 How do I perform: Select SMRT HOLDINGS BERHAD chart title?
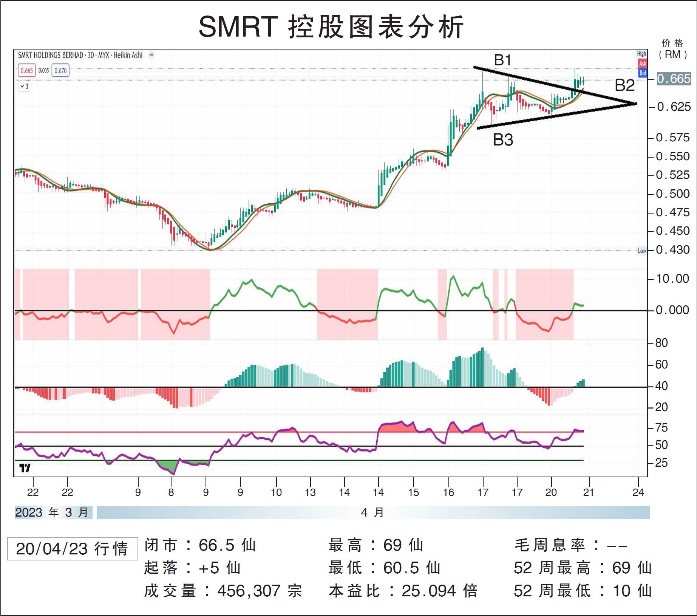(x=80, y=55)
